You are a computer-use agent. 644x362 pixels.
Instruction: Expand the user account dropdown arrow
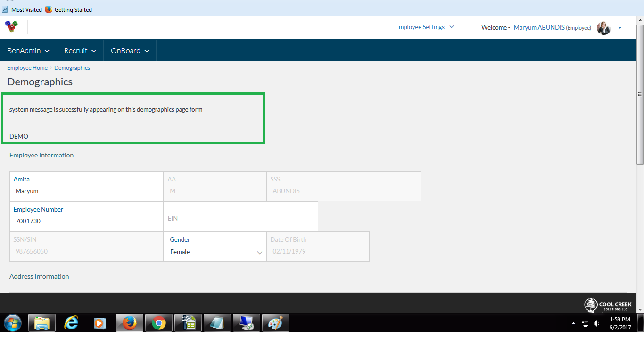pyautogui.click(x=620, y=28)
